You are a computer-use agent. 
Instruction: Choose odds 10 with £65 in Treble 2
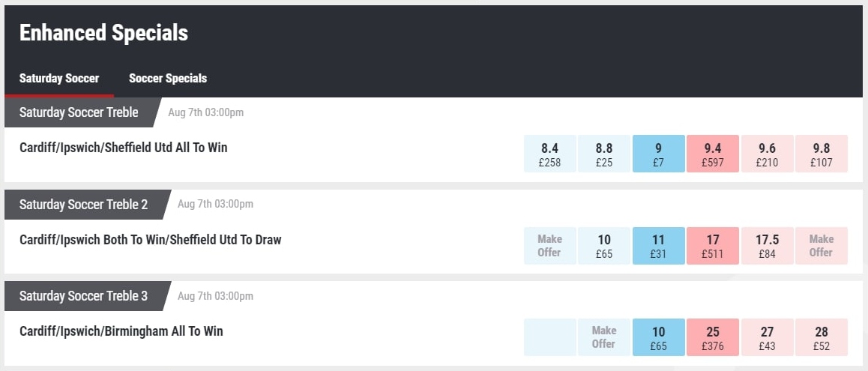(604, 246)
